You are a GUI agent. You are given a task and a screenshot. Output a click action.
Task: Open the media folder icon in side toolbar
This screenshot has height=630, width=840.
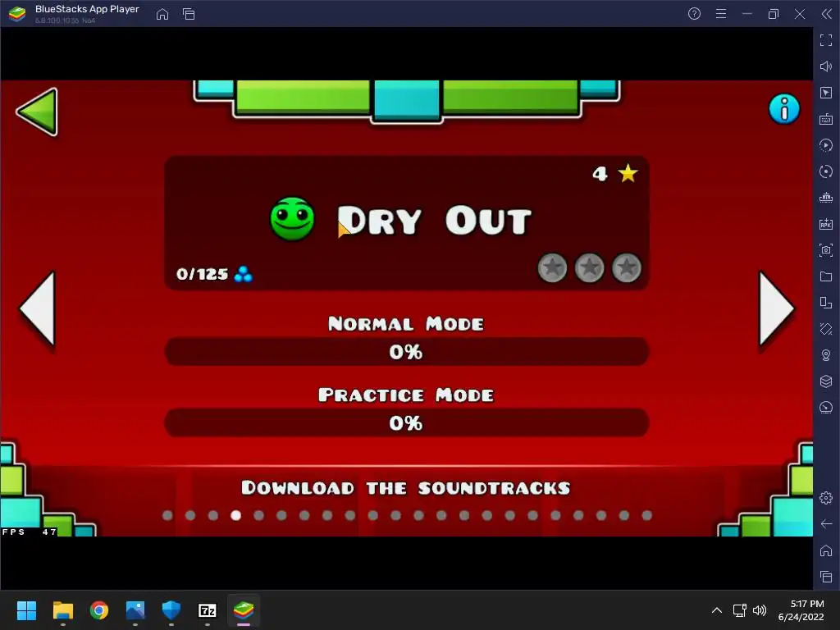click(x=826, y=276)
